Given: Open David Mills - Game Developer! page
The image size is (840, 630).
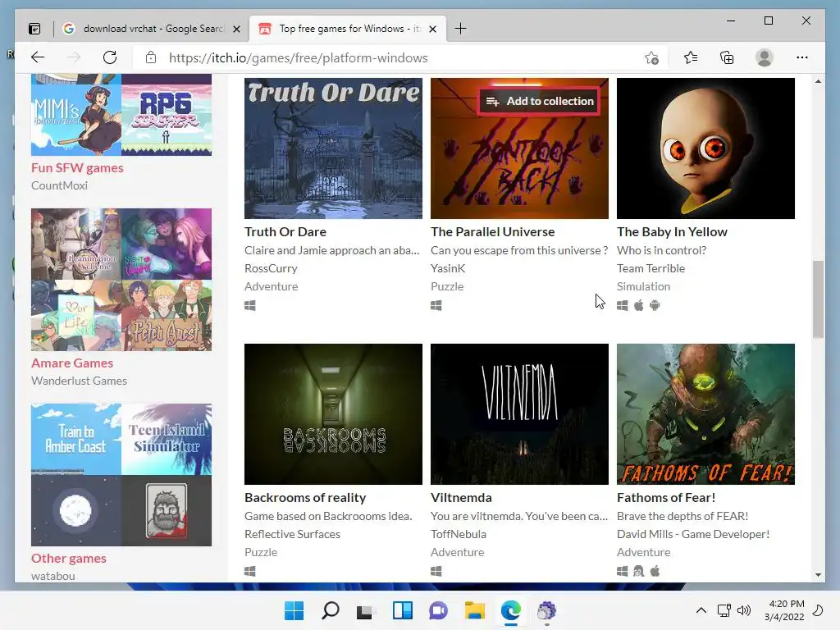Looking at the screenshot, I should coord(692,534).
